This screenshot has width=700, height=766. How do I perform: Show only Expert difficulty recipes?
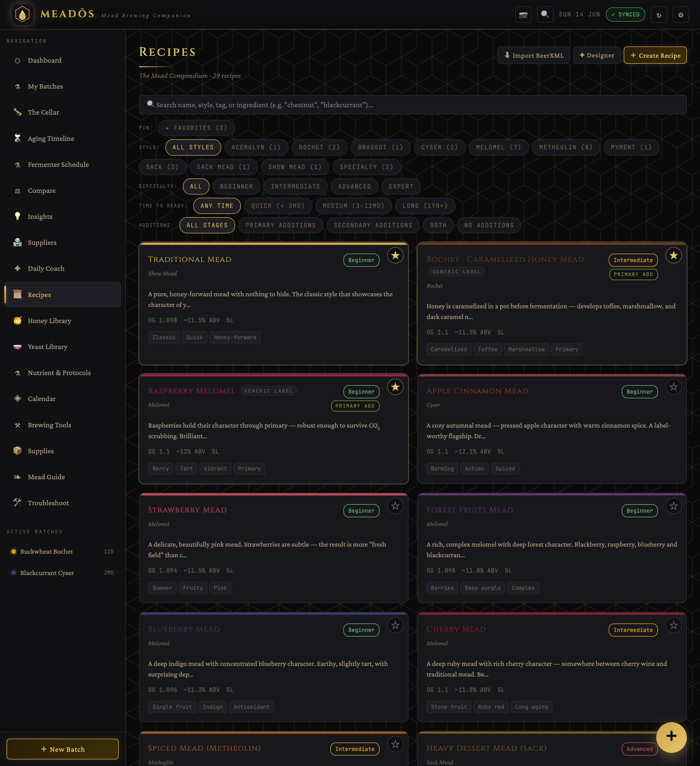tap(401, 186)
